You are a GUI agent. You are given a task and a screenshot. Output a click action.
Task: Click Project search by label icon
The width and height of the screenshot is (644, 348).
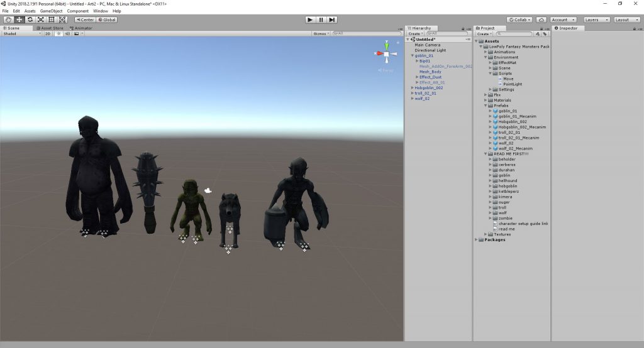(x=545, y=34)
